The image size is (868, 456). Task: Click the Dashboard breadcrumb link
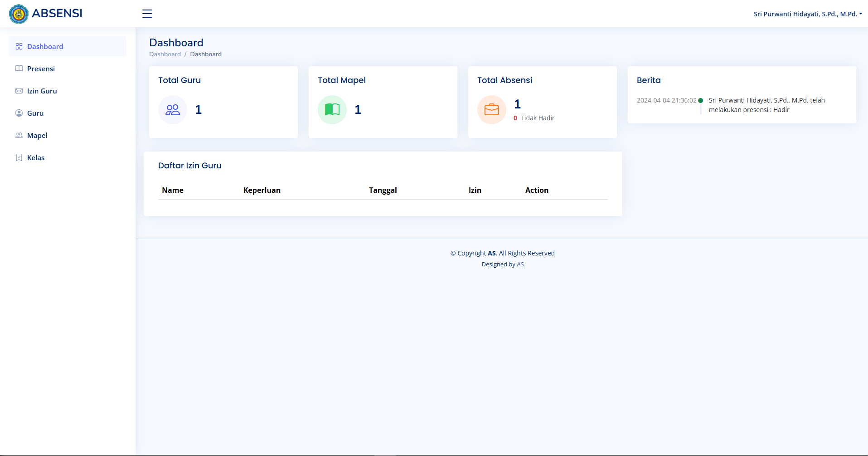(165, 54)
